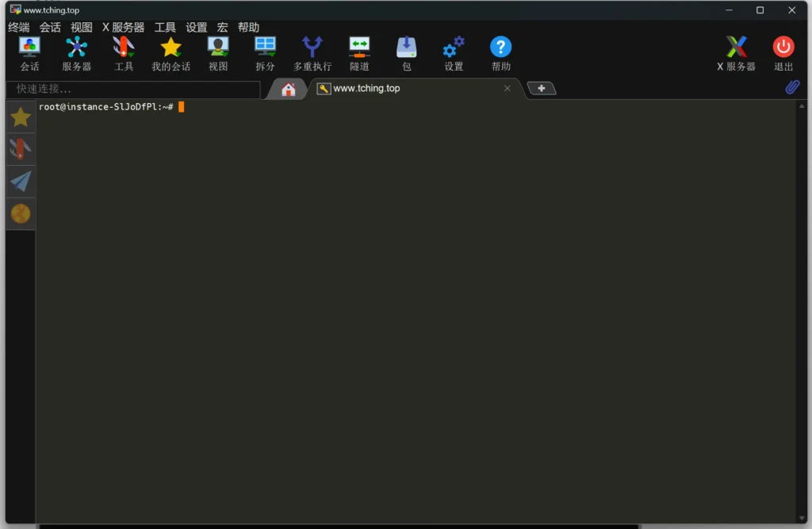Open the 会话 menu in menu bar

(50, 27)
